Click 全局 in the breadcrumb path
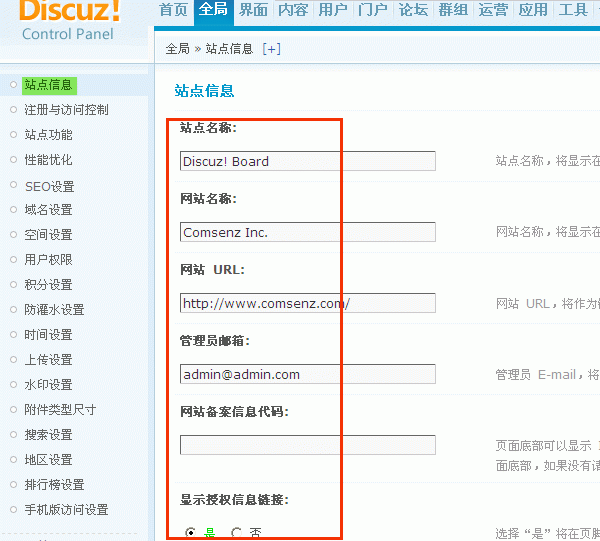Image resolution: width=600 pixels, height=541 pixels. [x=177, y=48]
